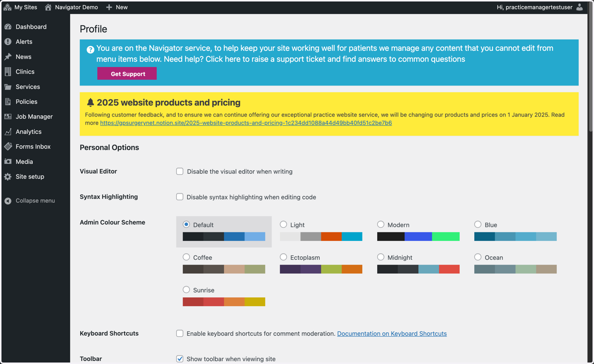Click the bell icon in the pricing notice
594x364 pixels.
[x=90, y=102]
